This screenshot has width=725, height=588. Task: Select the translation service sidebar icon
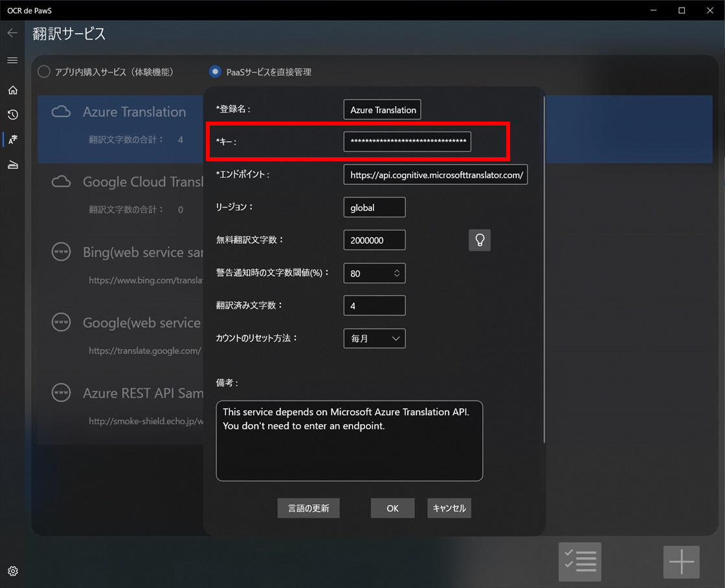click(12, 139)
